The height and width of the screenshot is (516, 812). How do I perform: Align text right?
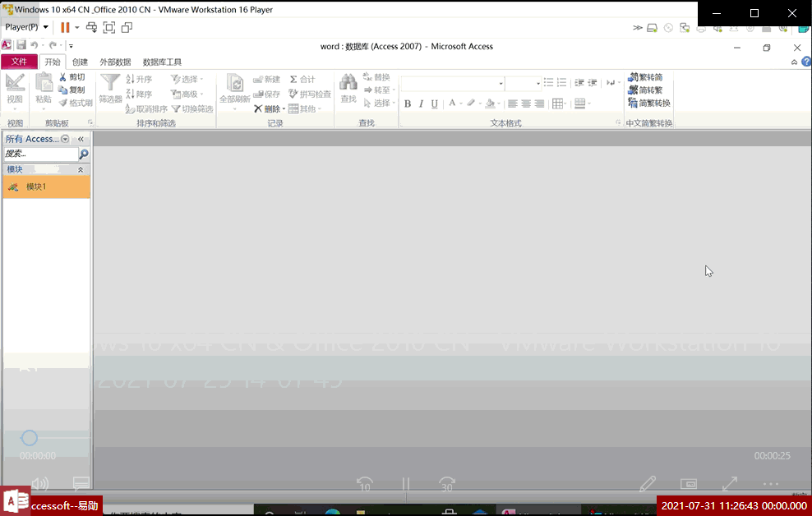click(x=539, y=104)
